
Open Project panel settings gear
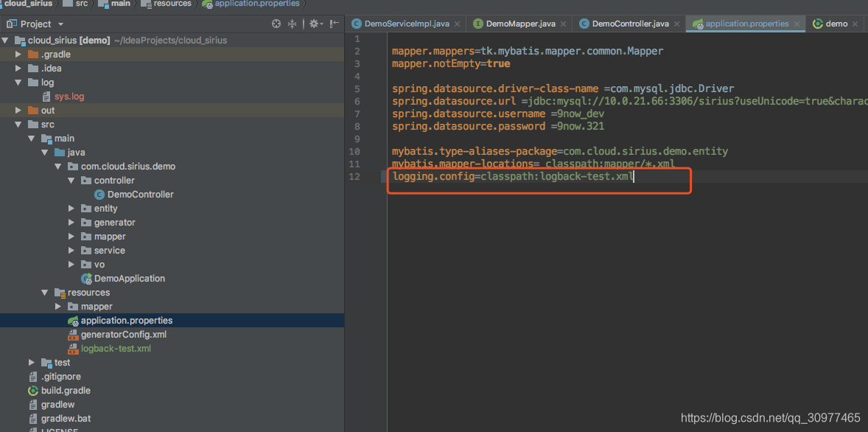tap(315, 24)
